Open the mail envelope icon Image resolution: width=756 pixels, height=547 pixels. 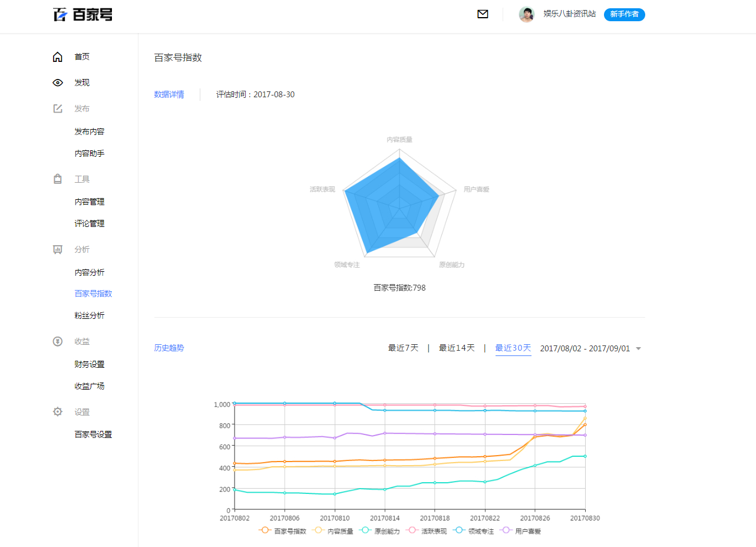(x=483, y=14)
